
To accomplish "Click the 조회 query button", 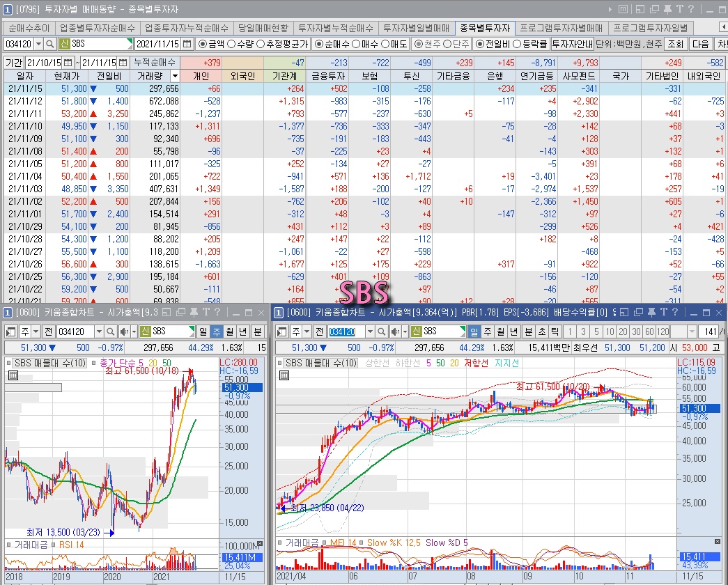I will click(x=676, y=44).
